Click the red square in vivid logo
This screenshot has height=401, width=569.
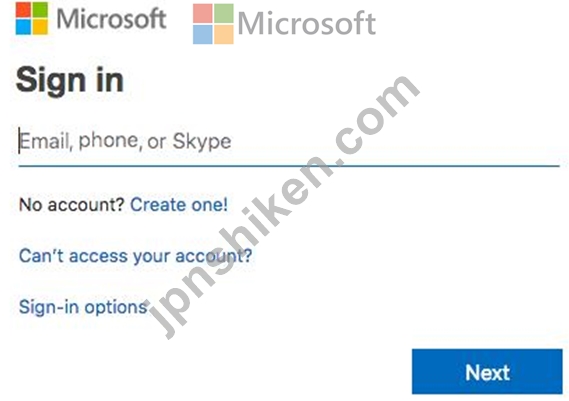point(23,10)
